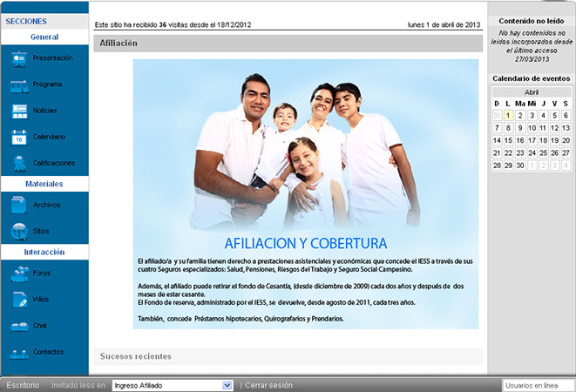
Task: Click the Cerrar sesión link
Action: click(x=268, y=384)
